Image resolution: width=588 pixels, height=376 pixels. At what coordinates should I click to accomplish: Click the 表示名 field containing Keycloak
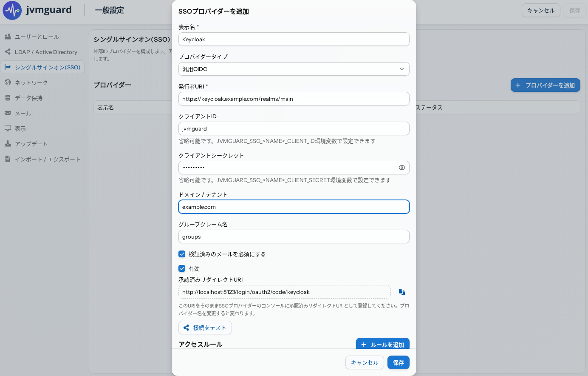[294, 39]
